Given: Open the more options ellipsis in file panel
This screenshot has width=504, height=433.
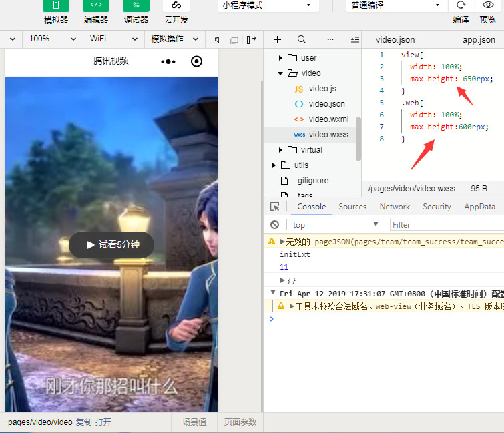Looking at the screenshot, I should tap(330, 39).
